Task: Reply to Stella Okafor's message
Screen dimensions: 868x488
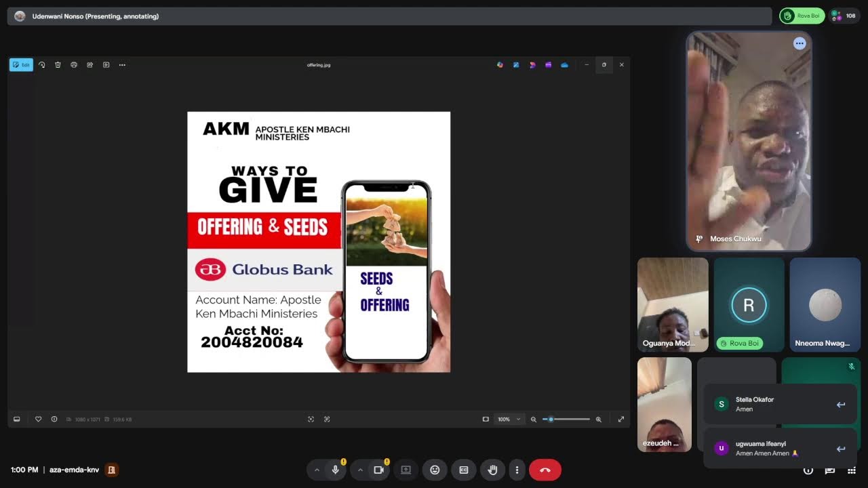Action: pyautogui.click(x=841, y=405)
